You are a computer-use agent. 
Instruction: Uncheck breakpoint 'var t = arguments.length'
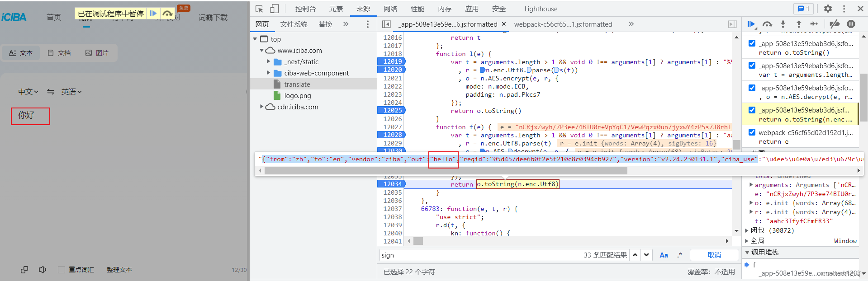752,66
